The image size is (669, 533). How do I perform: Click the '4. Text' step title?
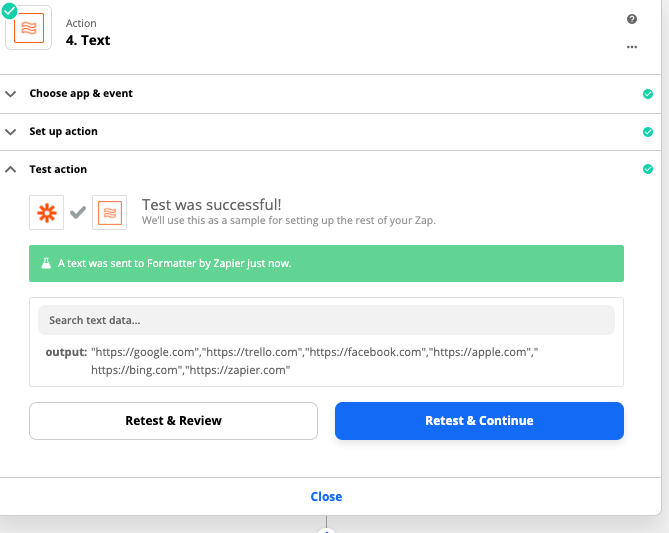[88, 40]
